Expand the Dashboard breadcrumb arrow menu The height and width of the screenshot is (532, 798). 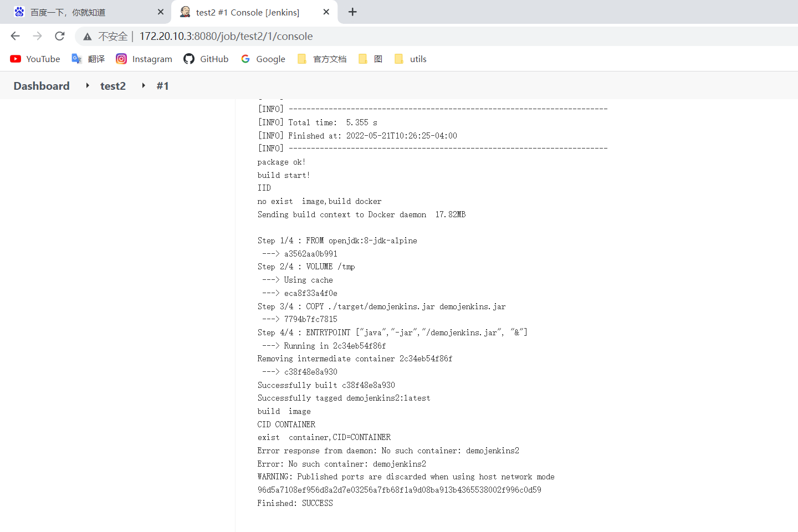[88, 85]
